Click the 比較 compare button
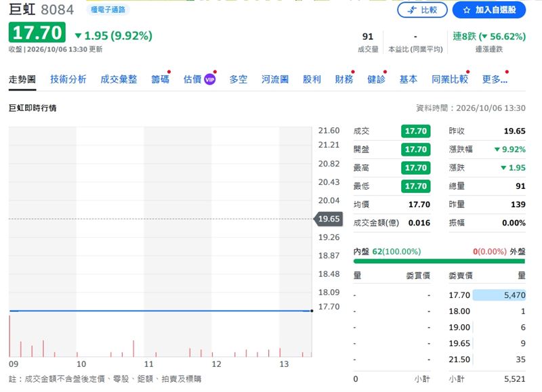Screen dimensions: 542x392 (422, 10)
